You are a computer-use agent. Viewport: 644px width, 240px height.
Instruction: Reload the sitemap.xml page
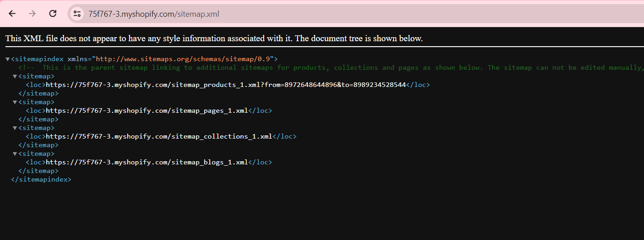[53, 14]
